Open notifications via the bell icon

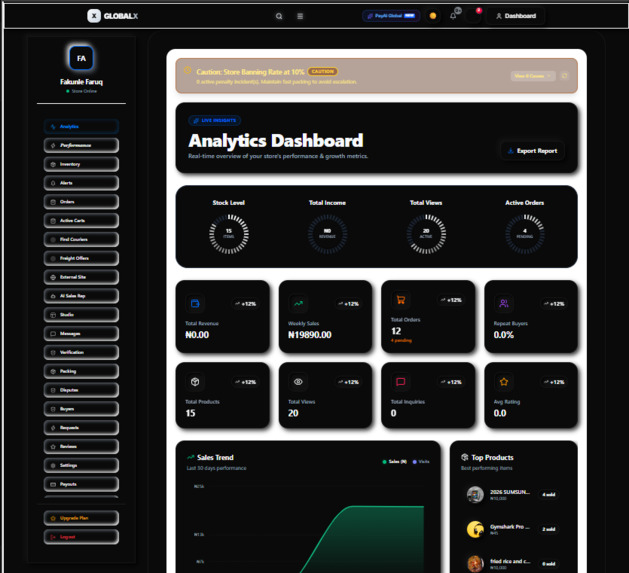(453, 16)
